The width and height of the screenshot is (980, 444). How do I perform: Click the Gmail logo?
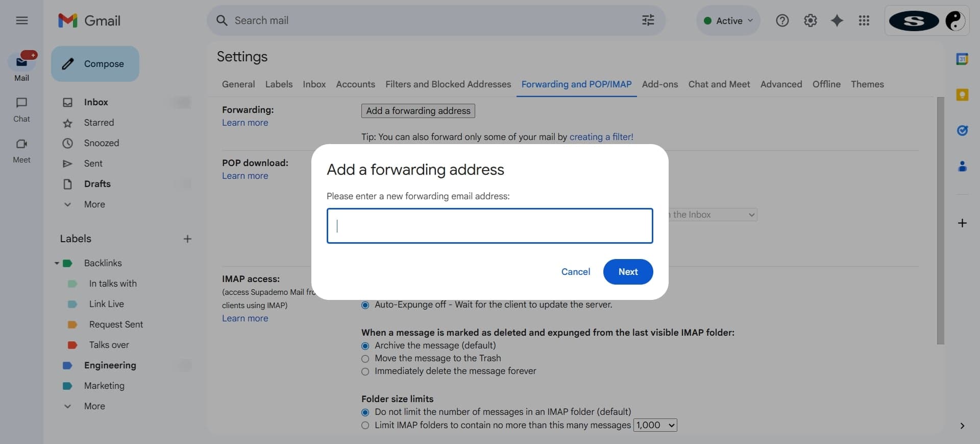pos(89,20)
